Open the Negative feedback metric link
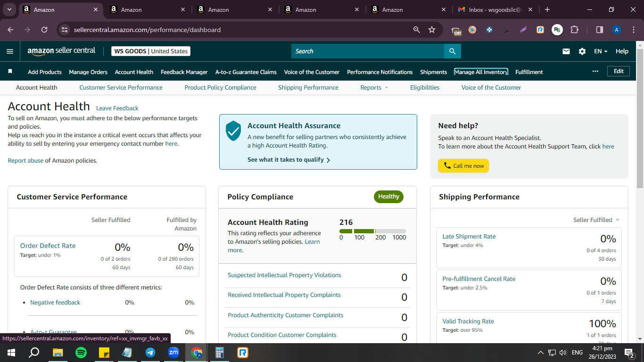The width and height of the screenshot is (644, 362). (55, 303)
